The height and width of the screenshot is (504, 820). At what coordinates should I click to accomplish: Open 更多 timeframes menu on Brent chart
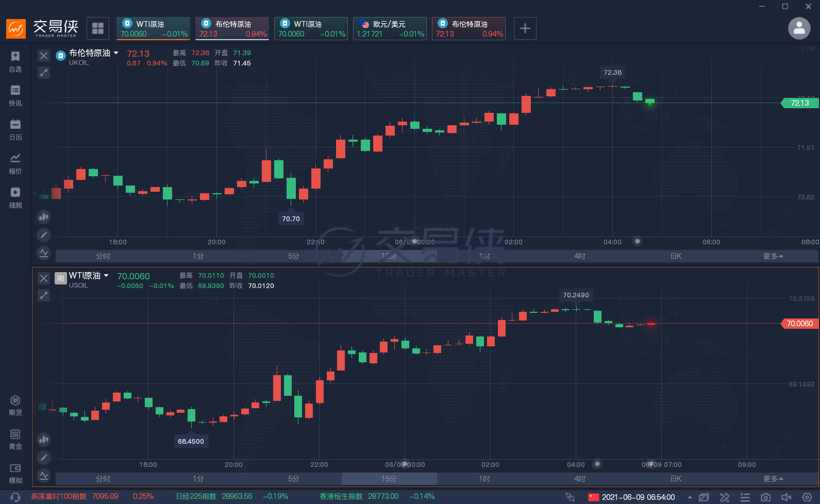[773, 256]
